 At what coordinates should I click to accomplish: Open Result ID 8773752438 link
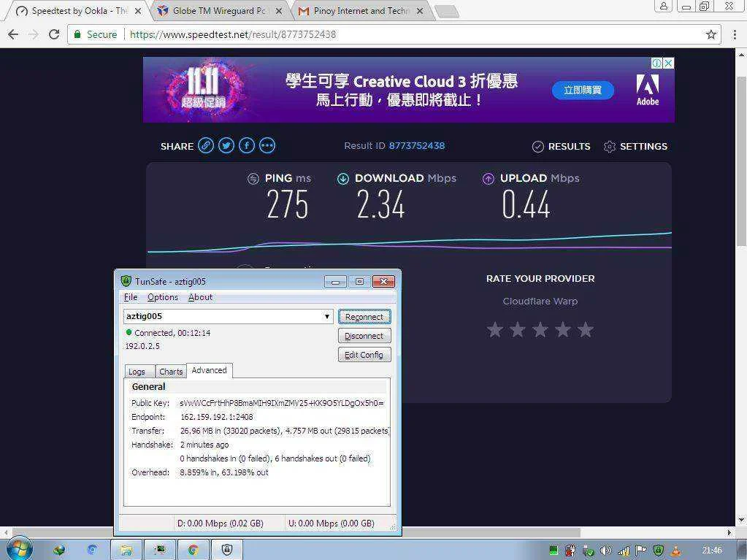(x=417, y=146)
